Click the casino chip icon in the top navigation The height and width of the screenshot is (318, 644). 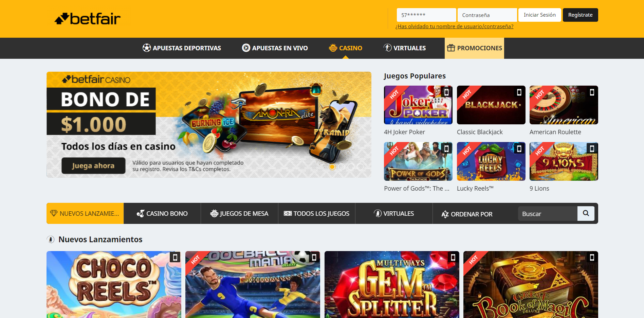click(x=333, y=48)
